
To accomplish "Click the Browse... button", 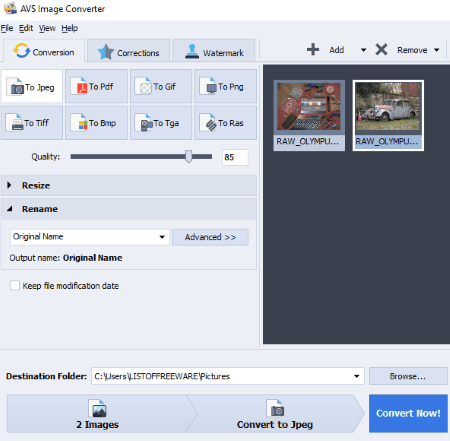I will 408,376.
